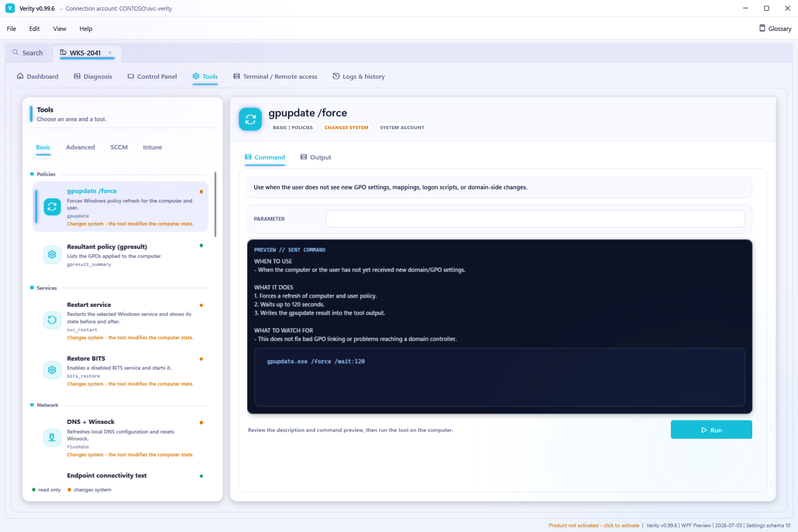Click the Glossary book icon
This screenshot has width=798, height=532.
pyautogui.click(x=762, y=28)
